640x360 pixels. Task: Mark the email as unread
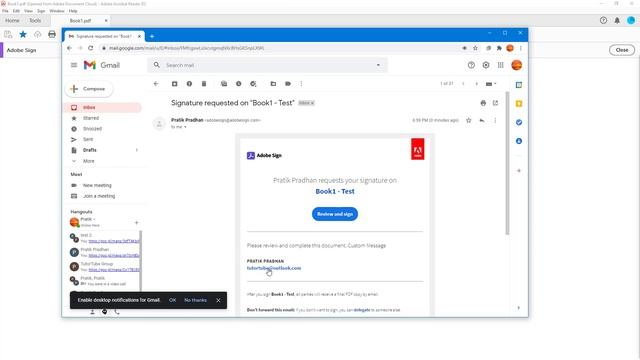tap(224, 84)
